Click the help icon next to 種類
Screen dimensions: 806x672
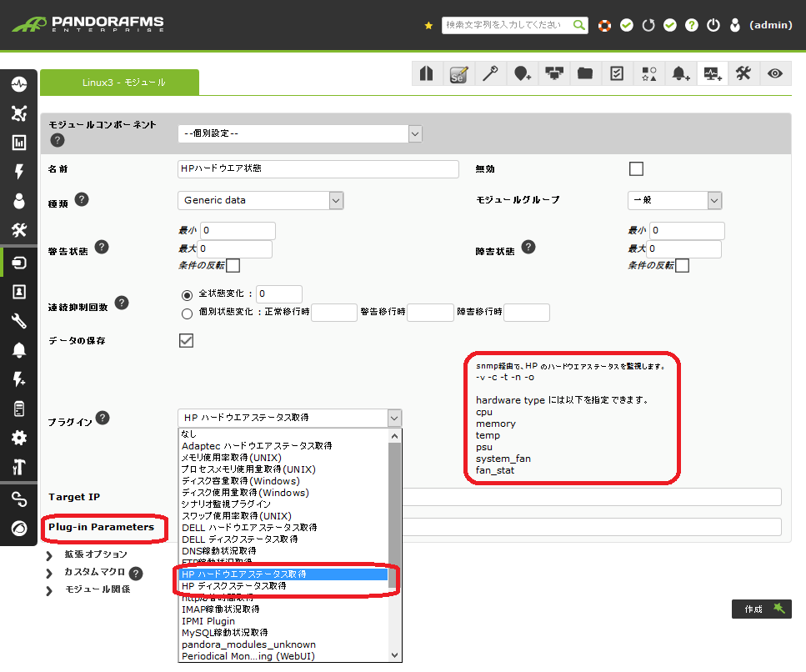point(81,199)
